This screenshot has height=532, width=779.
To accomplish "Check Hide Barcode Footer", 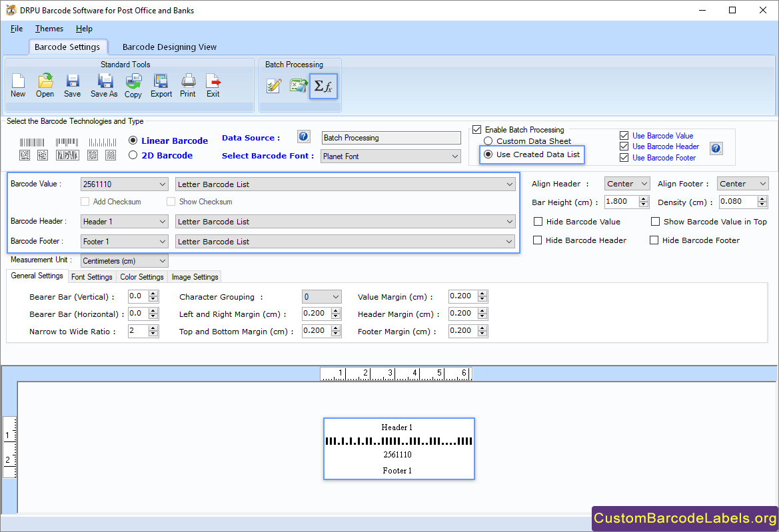I will 654,240.
